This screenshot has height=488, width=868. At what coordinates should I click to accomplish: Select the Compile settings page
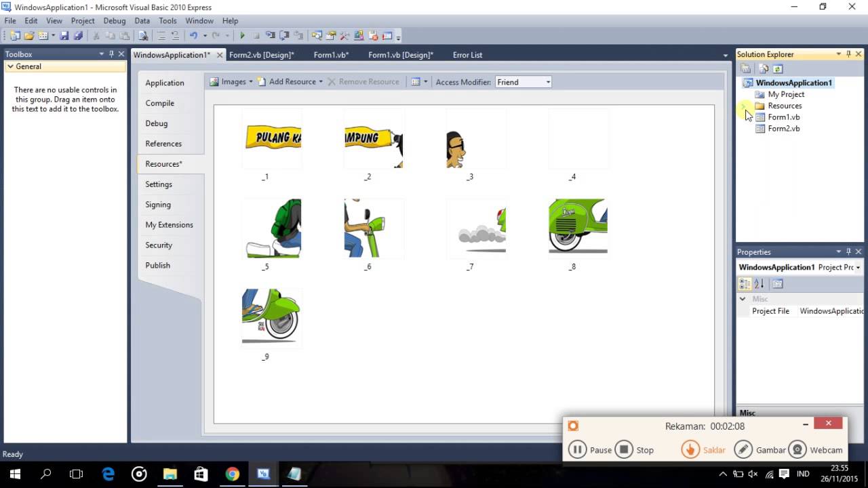[x=160, y=103]
